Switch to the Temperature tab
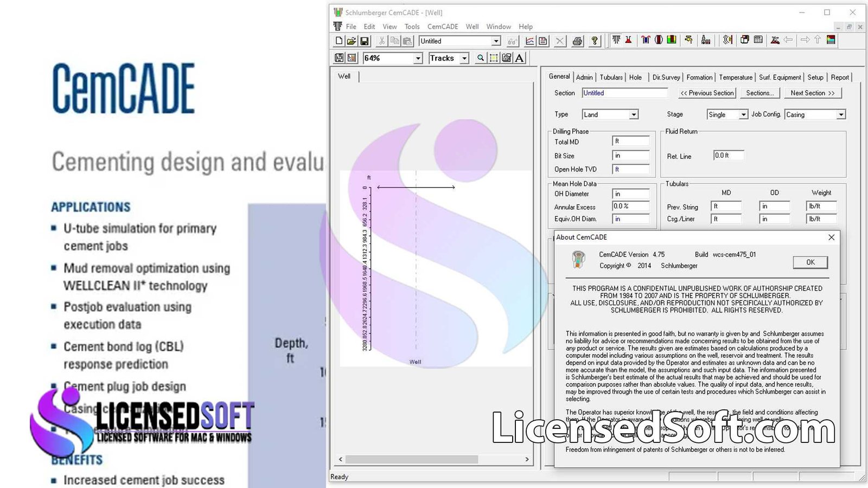 pos(736,78)
